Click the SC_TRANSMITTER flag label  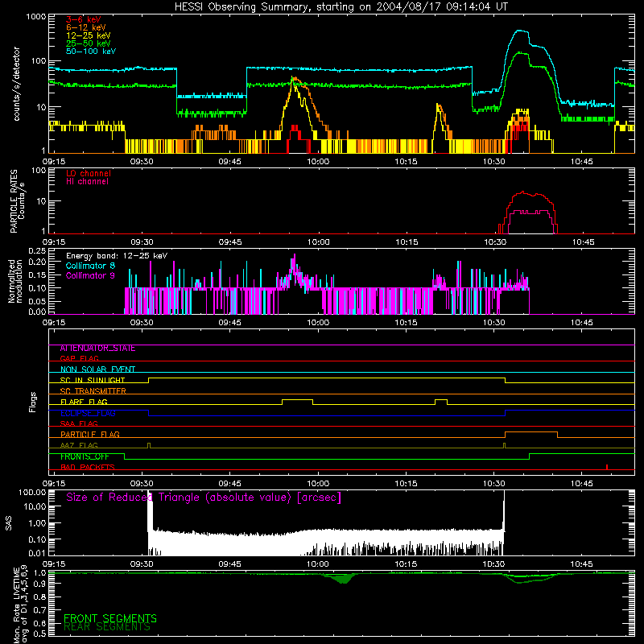coord(93,391)
